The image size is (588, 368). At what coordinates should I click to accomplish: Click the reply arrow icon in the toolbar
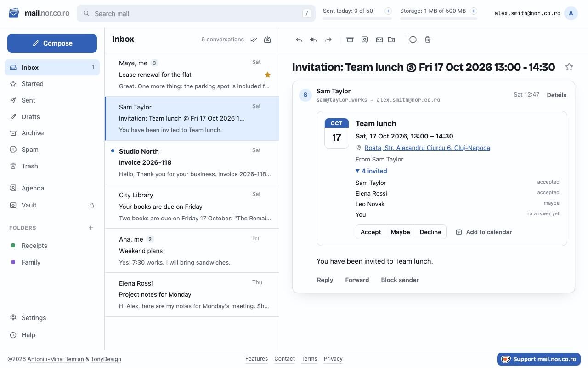pyautogui.click(x=299, y=40)
